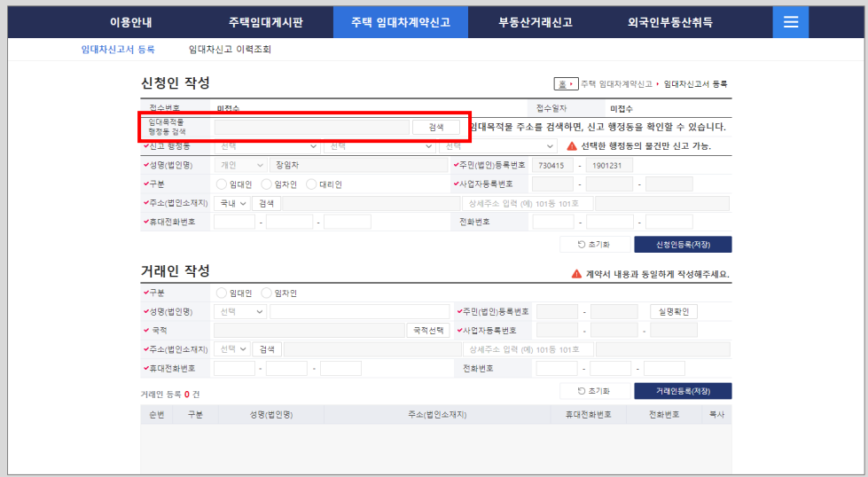Select applicant 대리인 radio button
This screenshot has width=868, height=477.
311,184
